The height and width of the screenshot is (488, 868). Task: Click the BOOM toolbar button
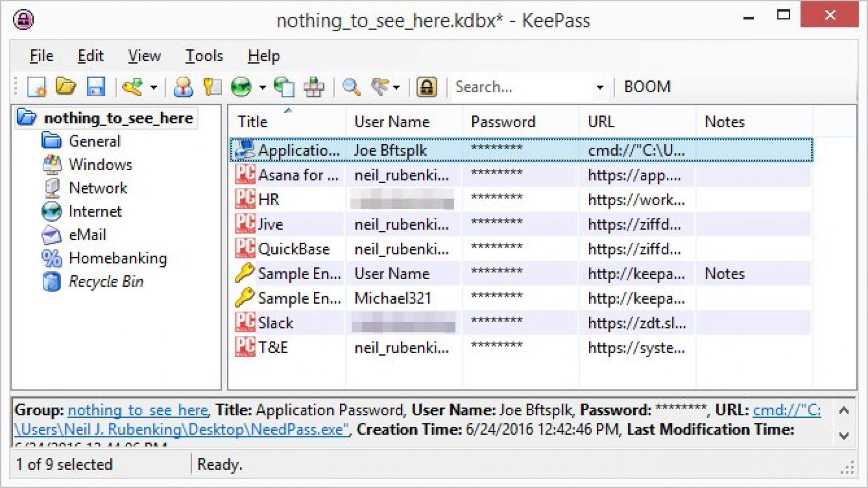[647, 87]
